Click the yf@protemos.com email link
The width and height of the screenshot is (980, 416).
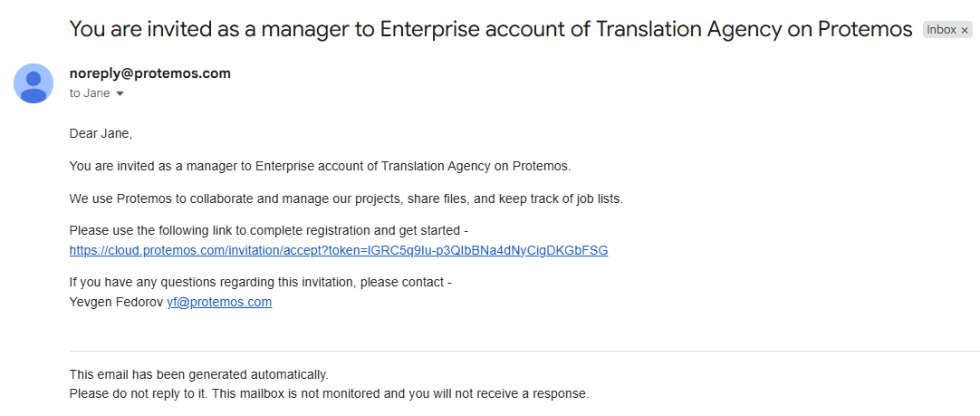click(219, 302)
